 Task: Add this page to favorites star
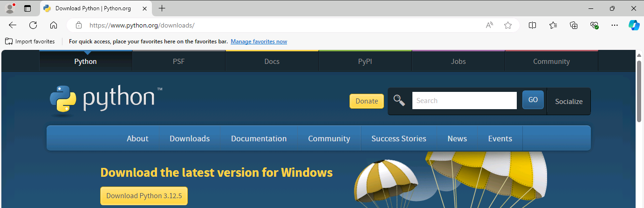[x=508, y=25]
